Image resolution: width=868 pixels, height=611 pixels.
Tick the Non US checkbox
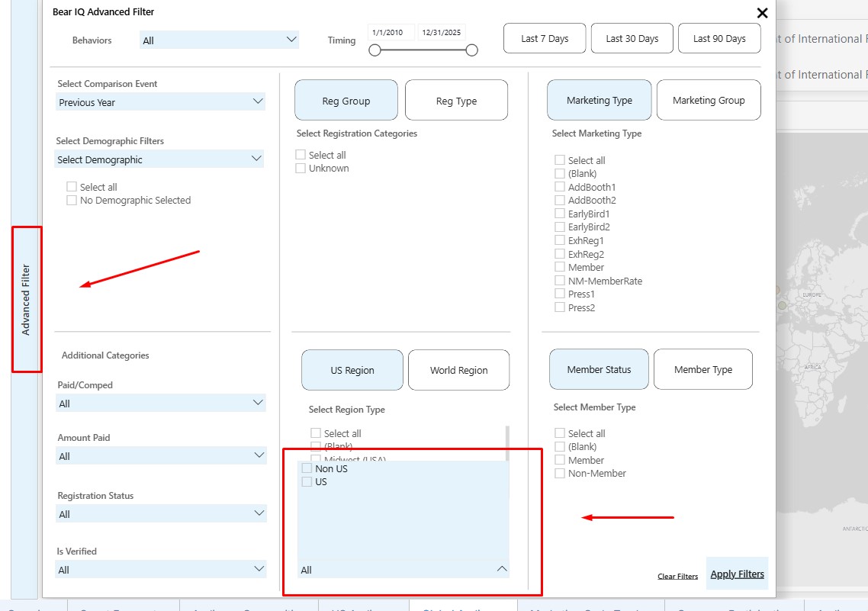(307, 468)
